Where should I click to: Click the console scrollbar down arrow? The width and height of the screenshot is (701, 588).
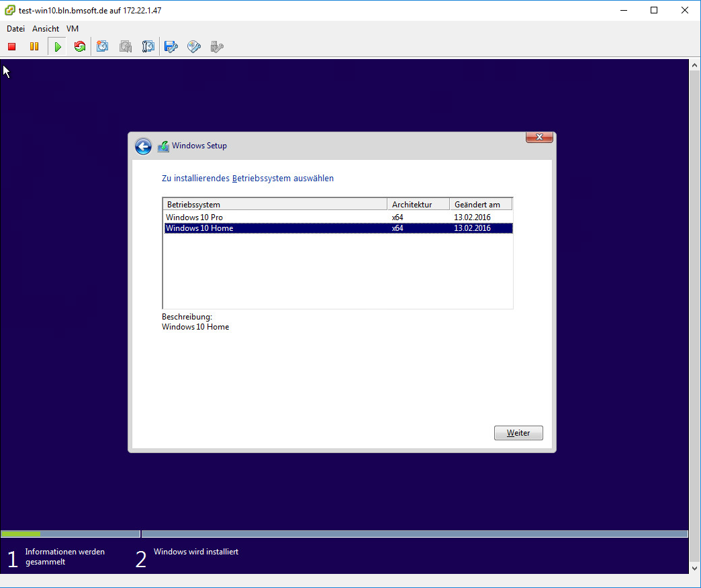coord(694,569)
